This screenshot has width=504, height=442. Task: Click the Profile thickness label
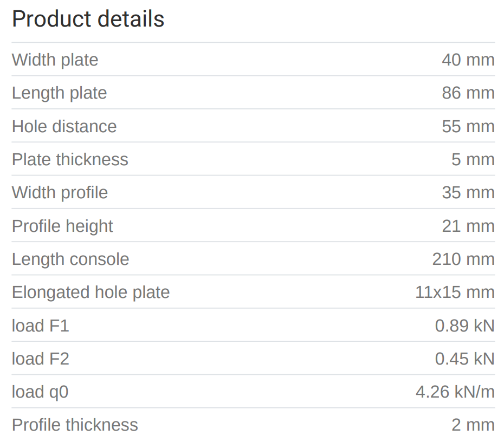75,425
